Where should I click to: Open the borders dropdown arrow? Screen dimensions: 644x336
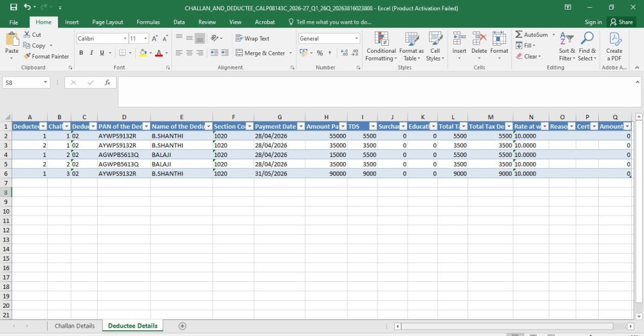pyautogui.click(x=130, y=53)
